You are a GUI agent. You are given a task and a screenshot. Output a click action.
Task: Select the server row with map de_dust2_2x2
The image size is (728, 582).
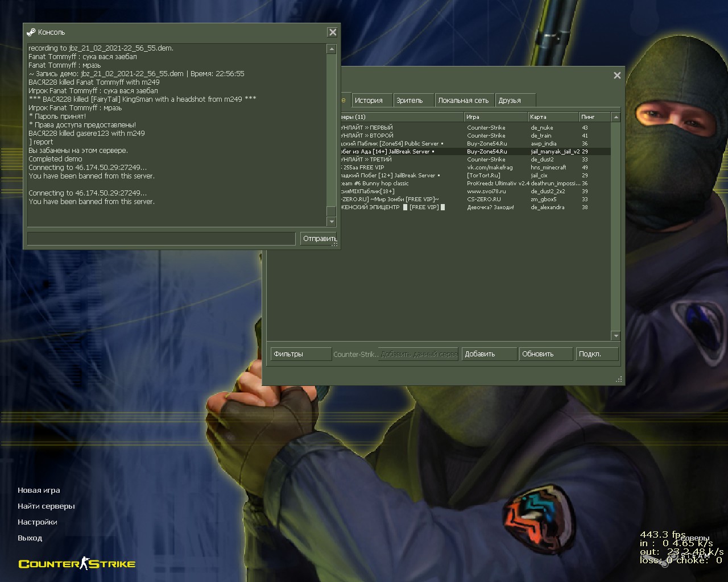[475, 192]
